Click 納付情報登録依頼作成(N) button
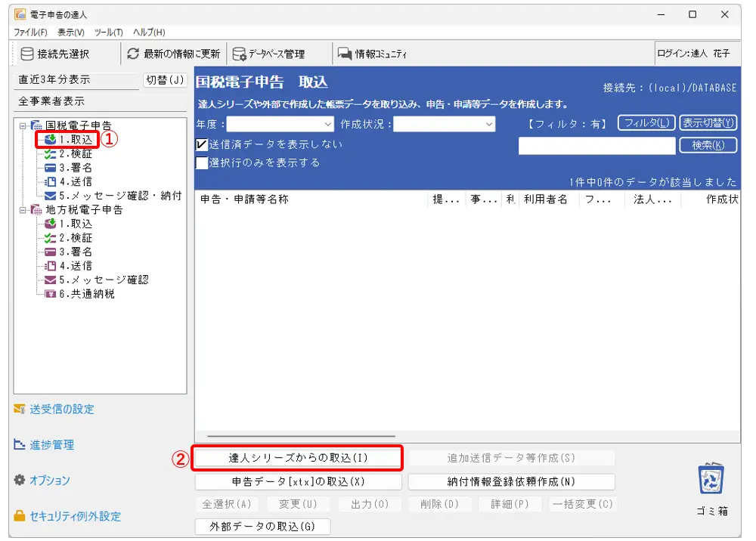The height and width of the screenshot is (541, 756). pyautogui.click(x=511, y=481)
